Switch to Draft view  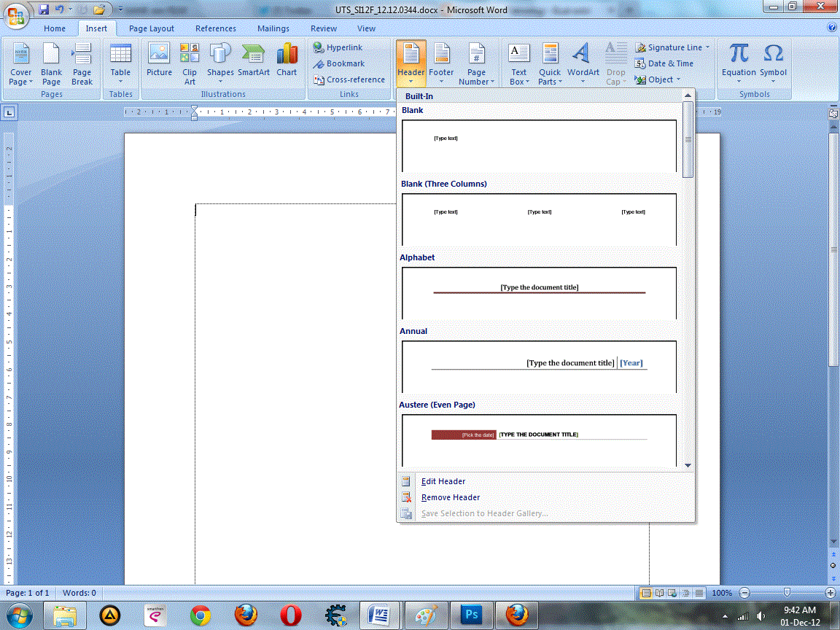pos(699,593)
